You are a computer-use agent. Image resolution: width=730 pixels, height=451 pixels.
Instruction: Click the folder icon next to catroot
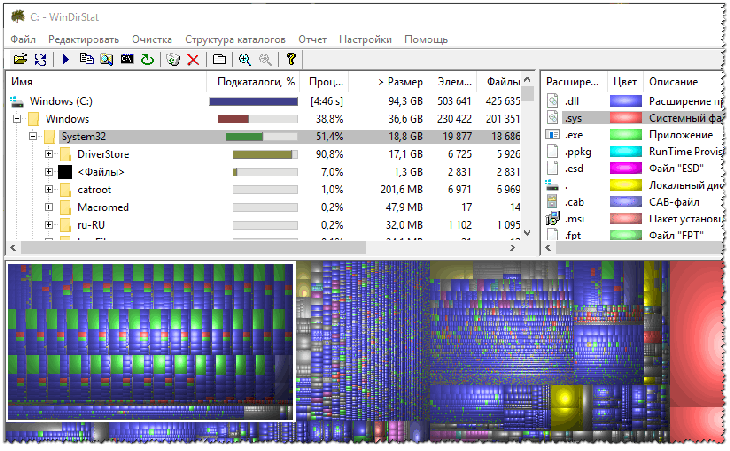(65, 189)
